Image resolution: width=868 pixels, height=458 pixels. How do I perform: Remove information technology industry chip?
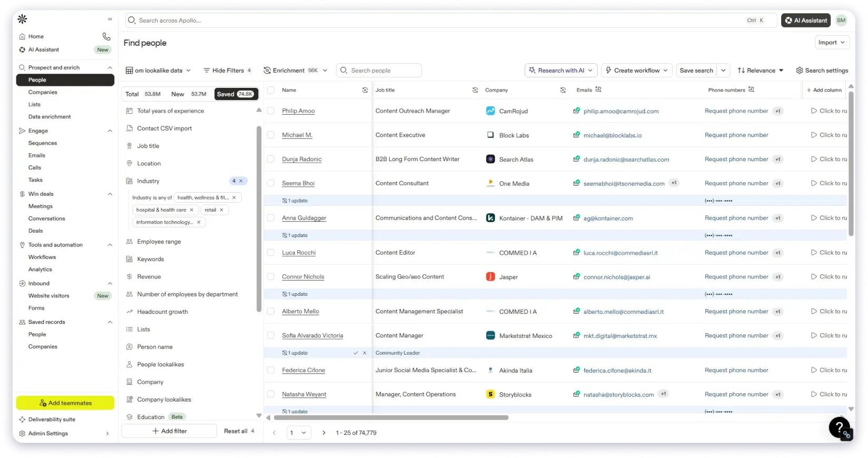[199, 222]
